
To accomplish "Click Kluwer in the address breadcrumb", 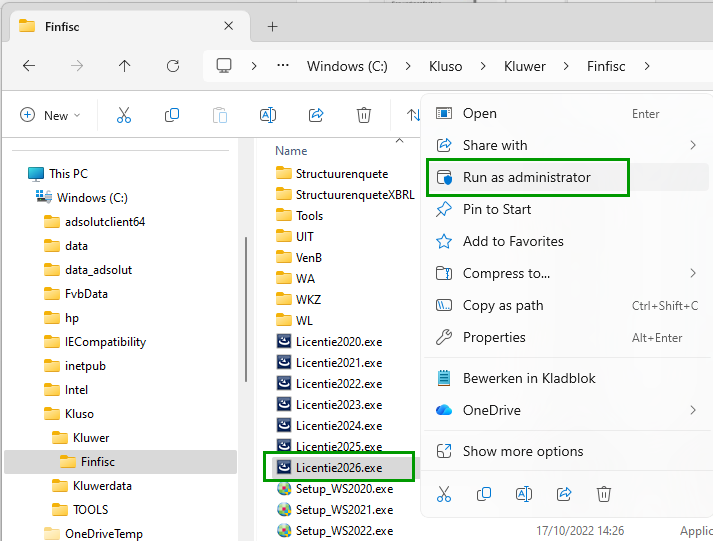I will tap(525, 66).
